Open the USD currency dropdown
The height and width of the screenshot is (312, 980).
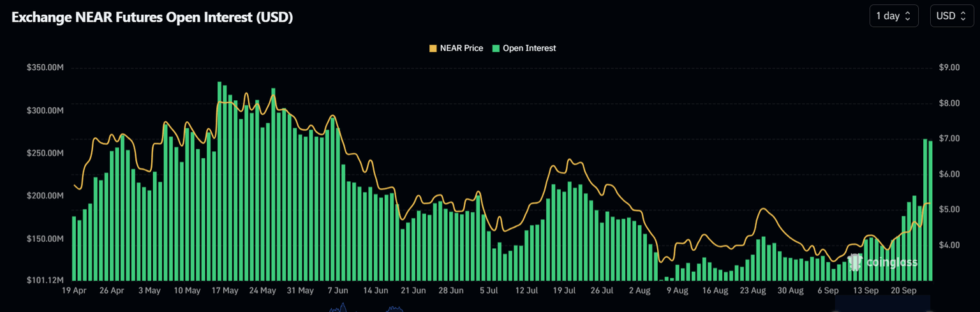coord(951,16)
